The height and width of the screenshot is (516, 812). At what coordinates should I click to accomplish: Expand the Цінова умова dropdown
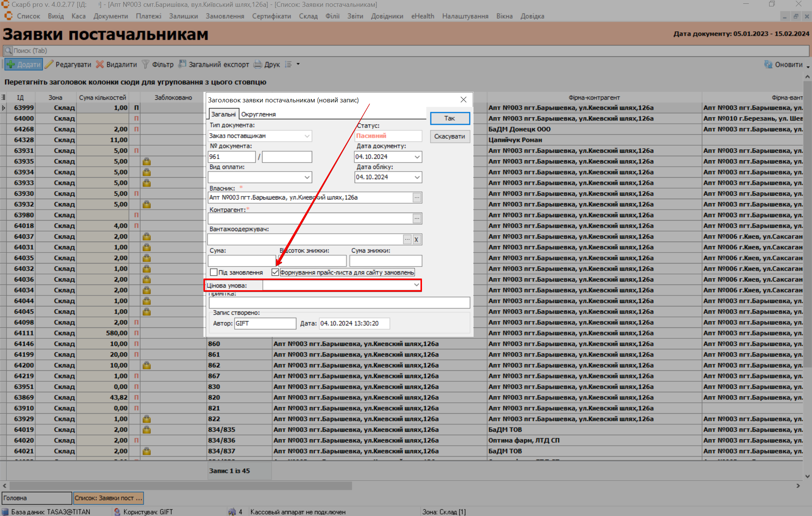(x=416, y=285)
